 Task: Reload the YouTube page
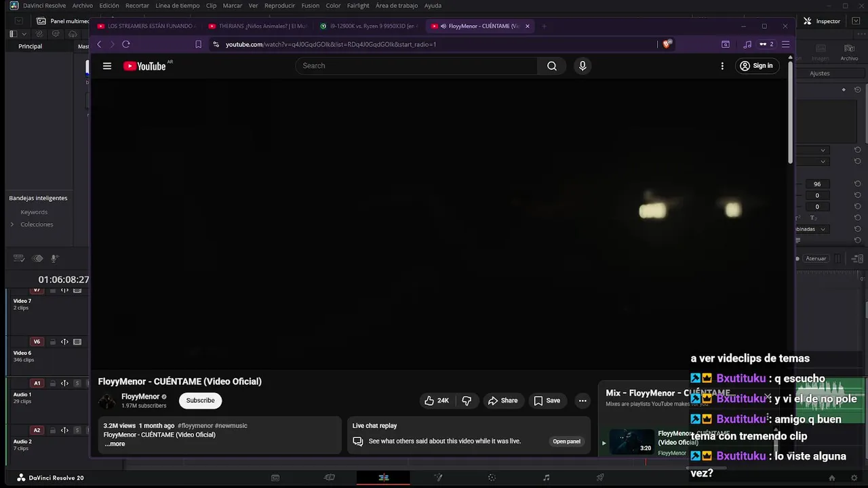coord(126,44)
